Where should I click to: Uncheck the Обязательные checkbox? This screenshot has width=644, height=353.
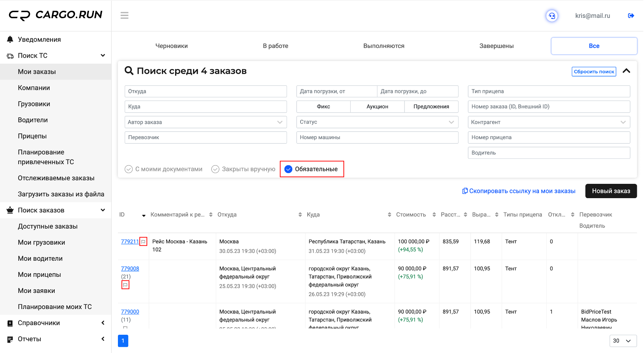288,169
